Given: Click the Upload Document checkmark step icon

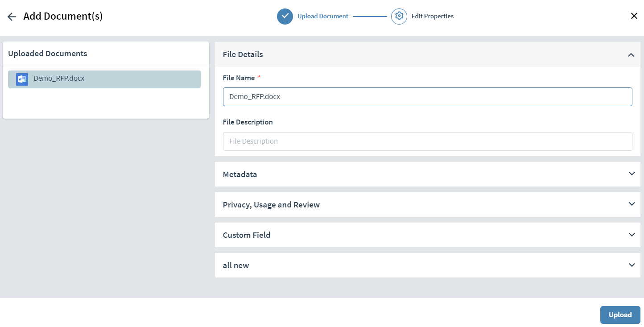Looking at the screenshot, I should [x=285, y=17].
